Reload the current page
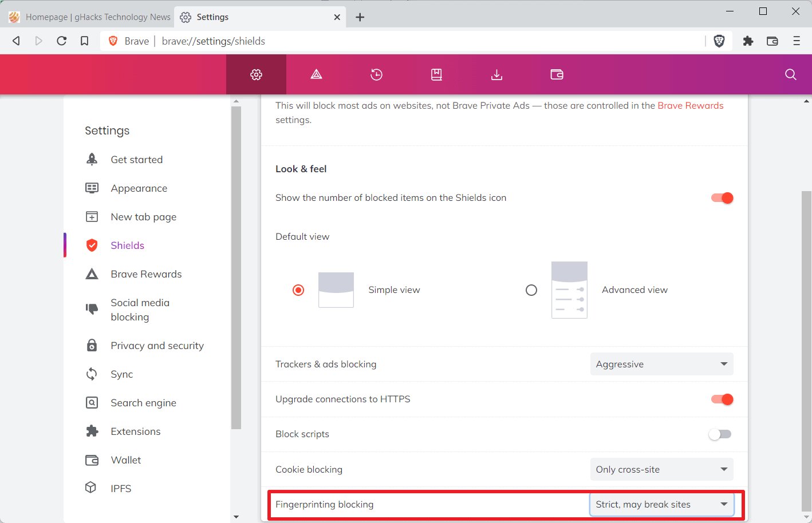The image size is (812, 523). coord(62,41)
